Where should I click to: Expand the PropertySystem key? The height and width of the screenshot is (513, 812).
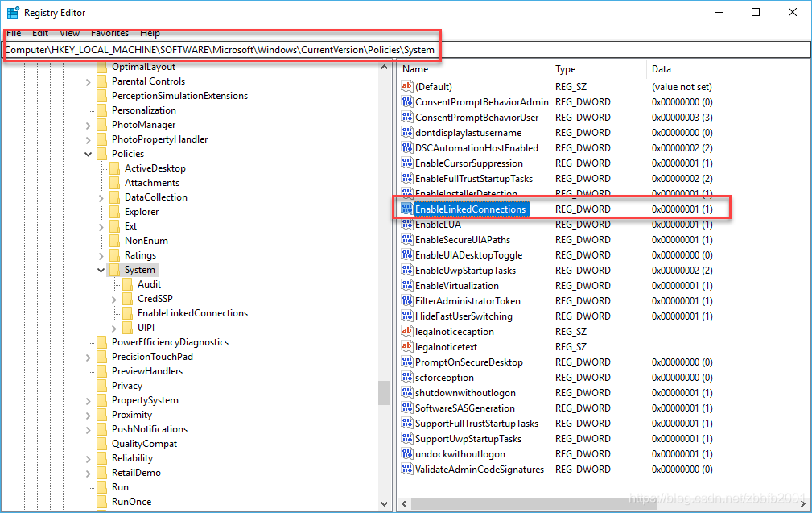coord(88,400)
